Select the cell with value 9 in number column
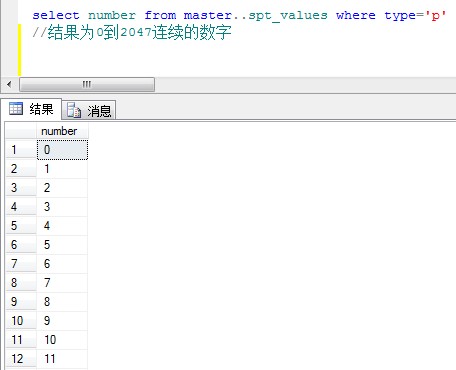The image size is (456, 370). [62, 321]
